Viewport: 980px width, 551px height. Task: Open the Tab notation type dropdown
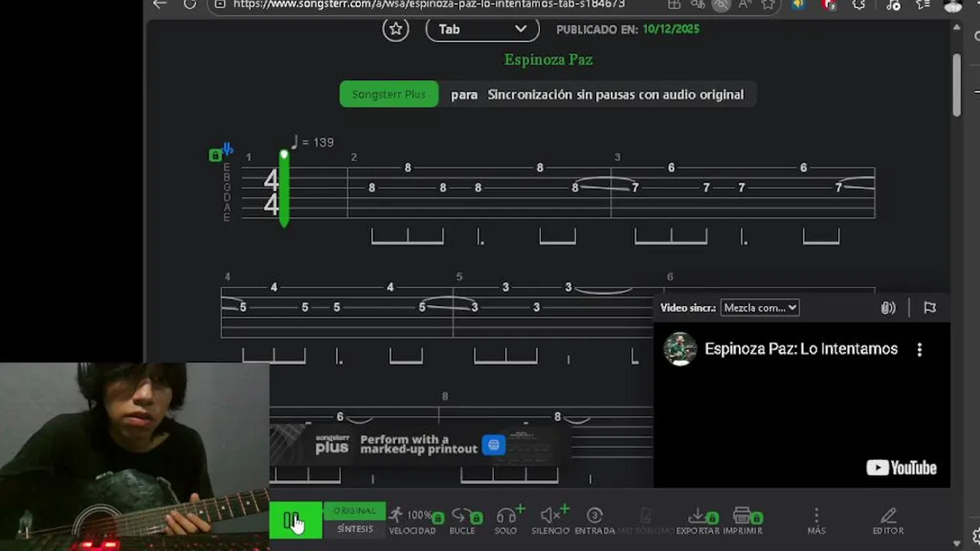click(x=482, y=29)
